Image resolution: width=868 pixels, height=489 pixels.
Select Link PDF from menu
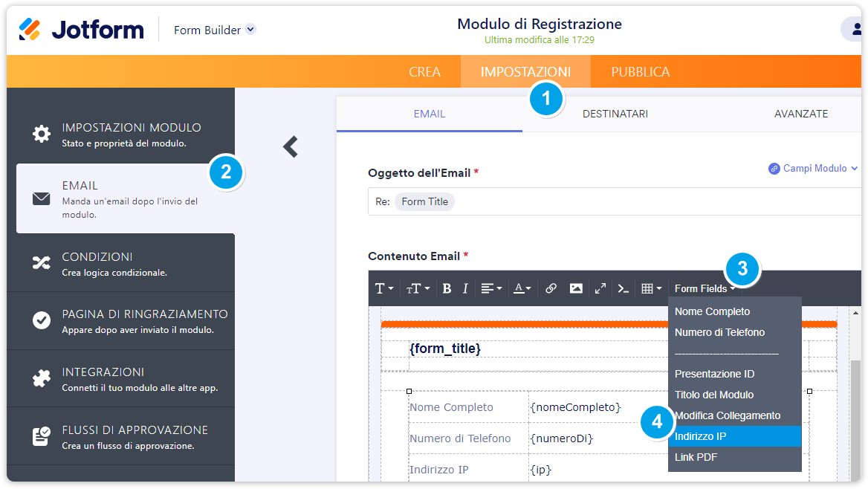point(734,458)
